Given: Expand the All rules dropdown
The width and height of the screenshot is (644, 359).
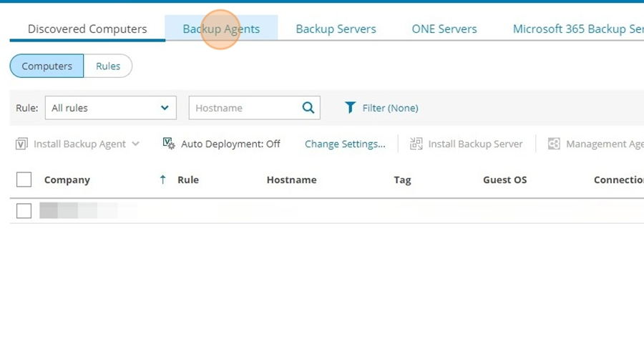Looking at the screenshot, I should click(x=110, y=108).
